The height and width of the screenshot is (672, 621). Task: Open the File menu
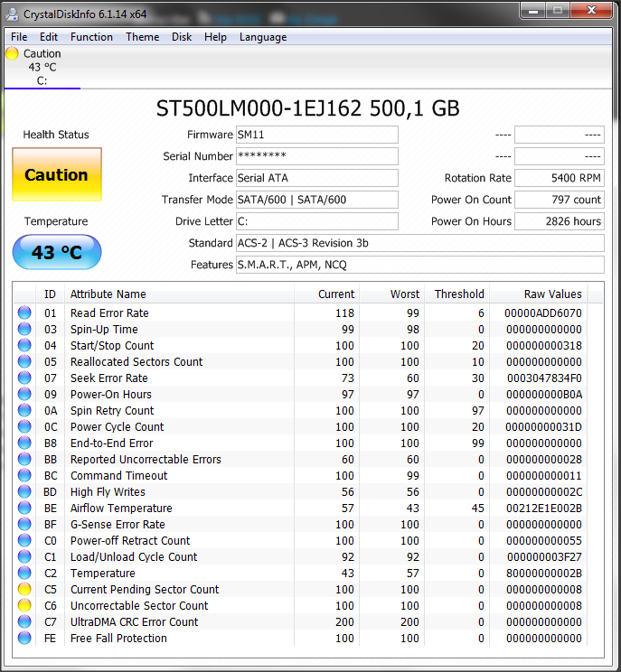tap(19, 37)
